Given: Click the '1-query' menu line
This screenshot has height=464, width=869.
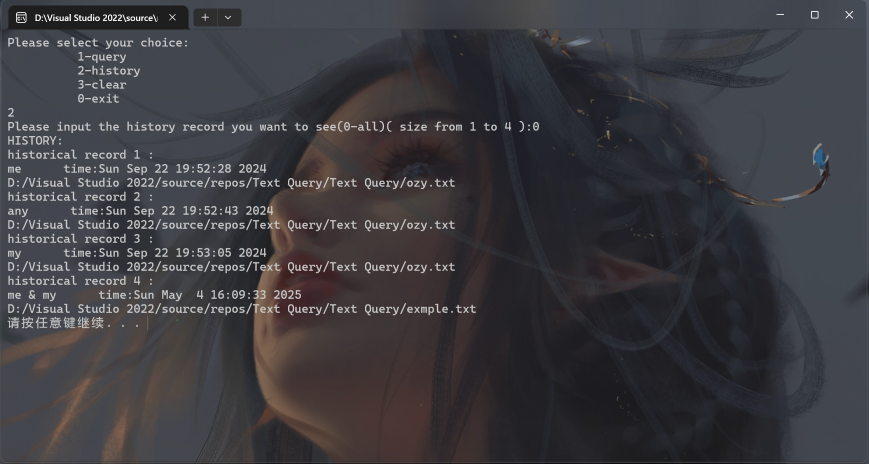Looking at the screenshot, I should 102,57.
